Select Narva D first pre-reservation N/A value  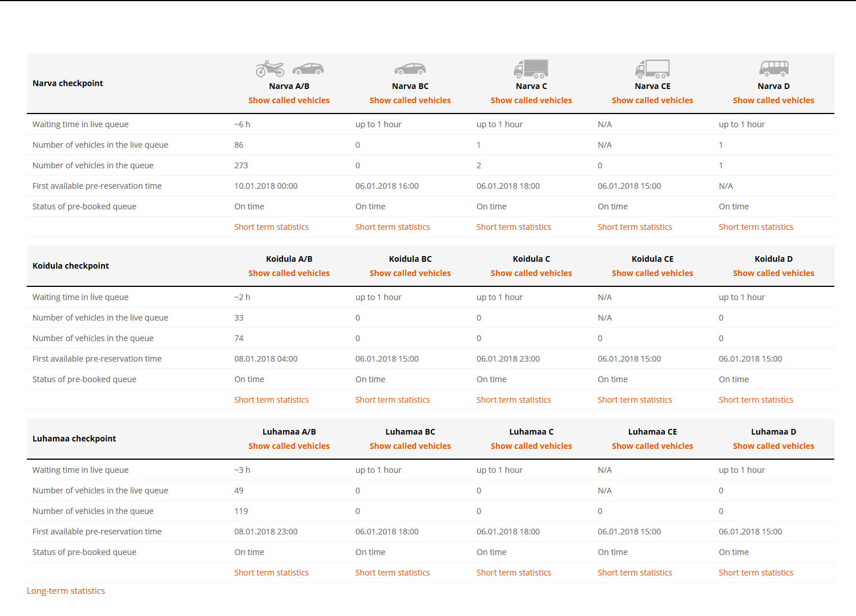click(726, 186)
